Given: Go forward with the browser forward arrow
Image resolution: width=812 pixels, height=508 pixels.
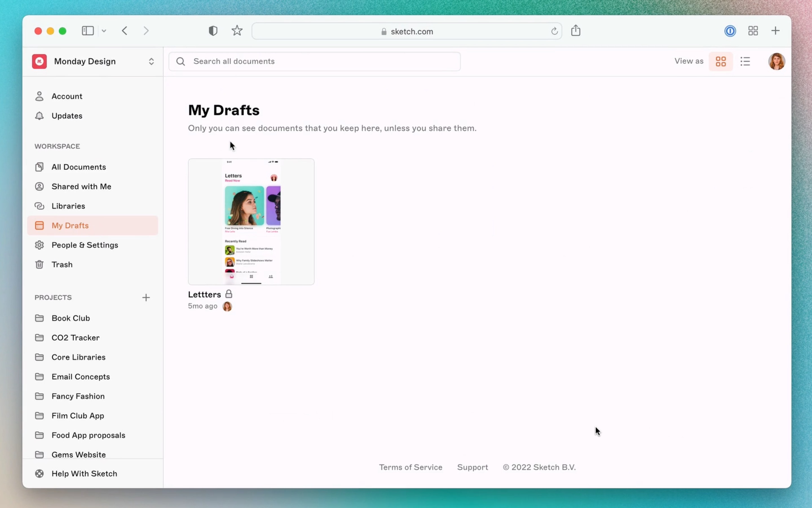Looking at the screenshot, I should [146, 31].
